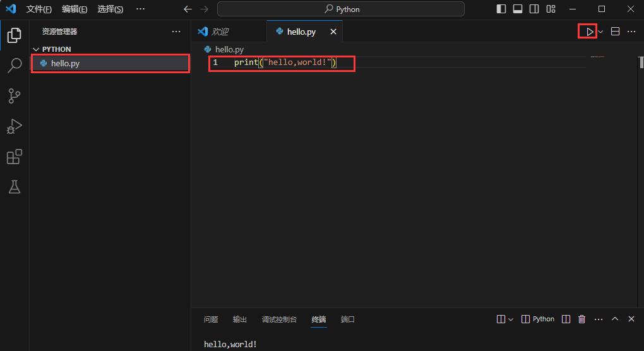Image resolution: width=644 pixels, height=351 pixels.
Task: Collapse the PYTHON folder section
Action: point(36,49)
